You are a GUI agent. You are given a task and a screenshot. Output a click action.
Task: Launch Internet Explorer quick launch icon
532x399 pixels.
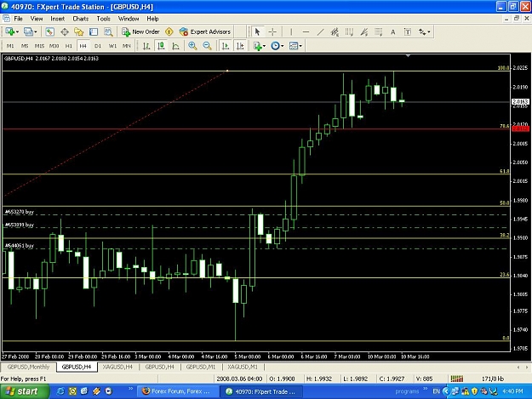coord(60,391)
